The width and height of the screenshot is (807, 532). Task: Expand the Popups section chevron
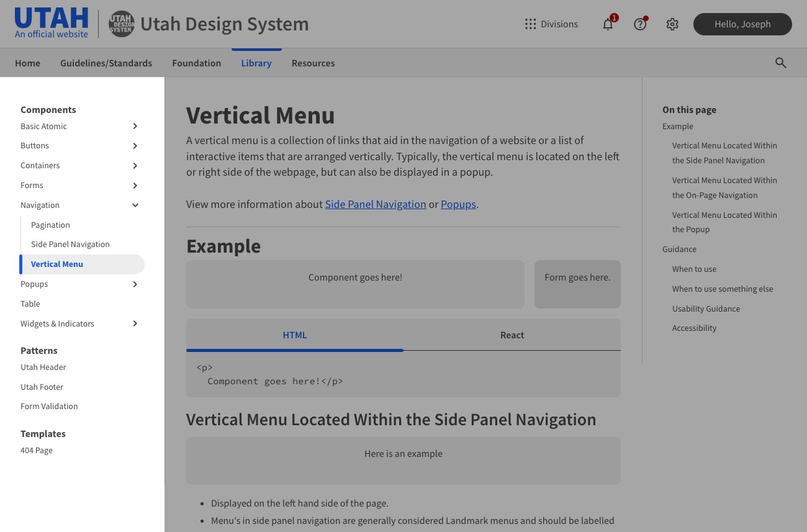pos(135,284)
